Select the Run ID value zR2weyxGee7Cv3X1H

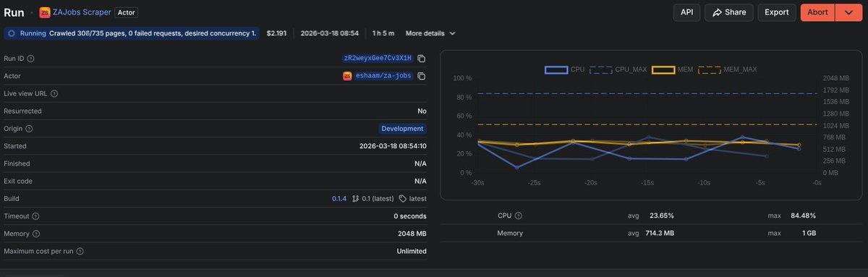[x=378, y=59]
